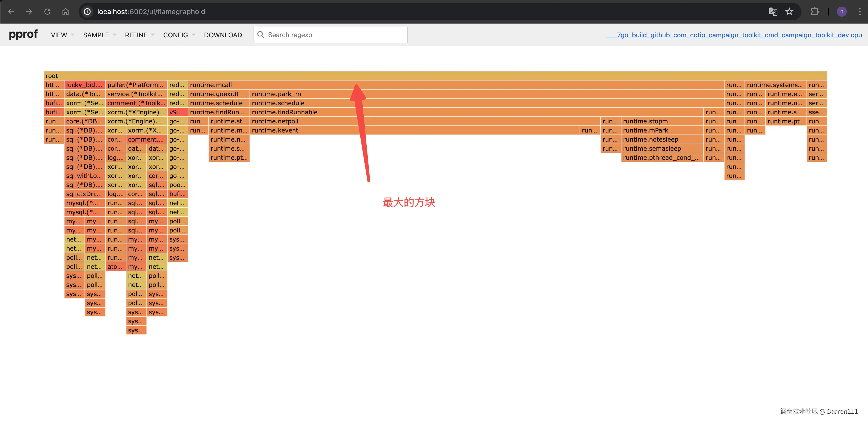This screenshot has height=425, width=868.
Task: Click the profile avatar icon
Action: [841, 11]
